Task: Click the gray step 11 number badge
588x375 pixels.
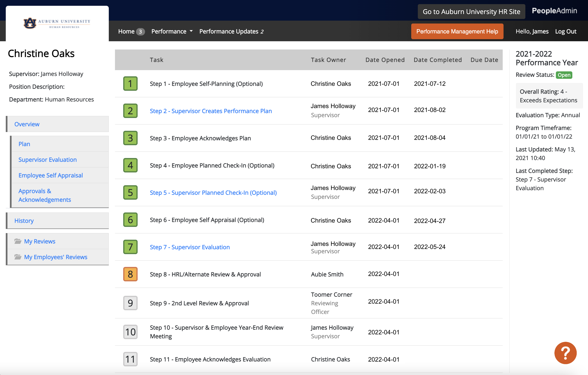Action: point(130,359)
